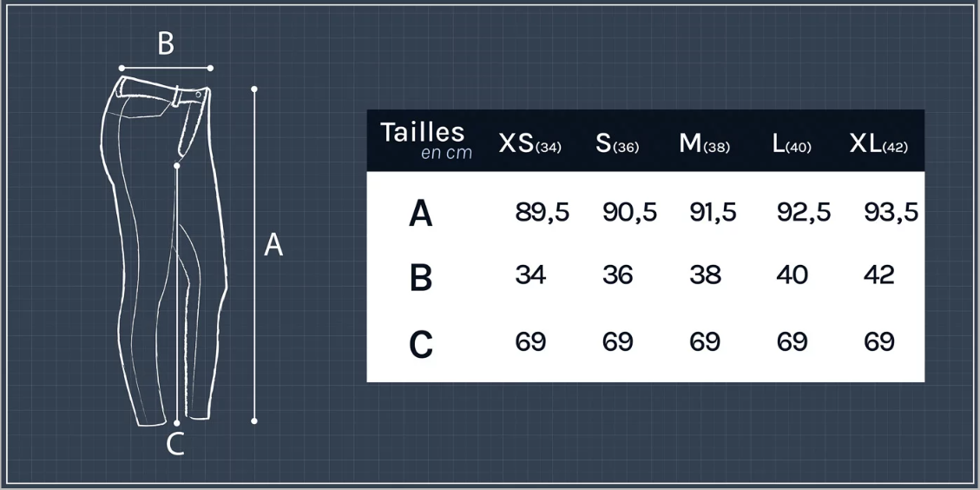Click the pants outline illustration
Viewport: 980px width, 490px height.
tap(164, 250)
